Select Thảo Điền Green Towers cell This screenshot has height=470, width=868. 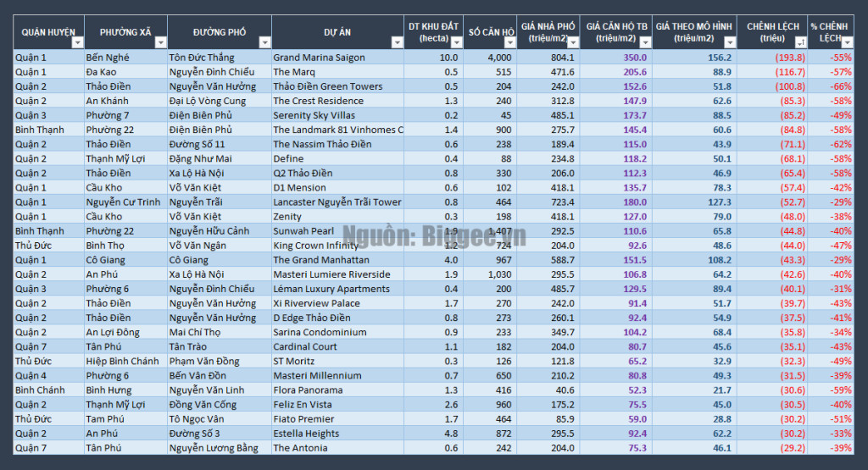tap(337, 86)
